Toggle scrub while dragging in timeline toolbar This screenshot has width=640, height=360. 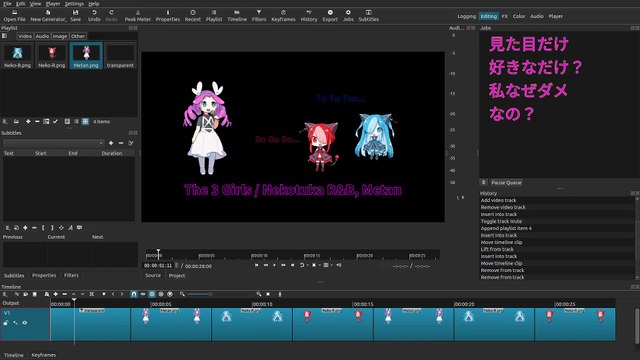pos(142,294)
